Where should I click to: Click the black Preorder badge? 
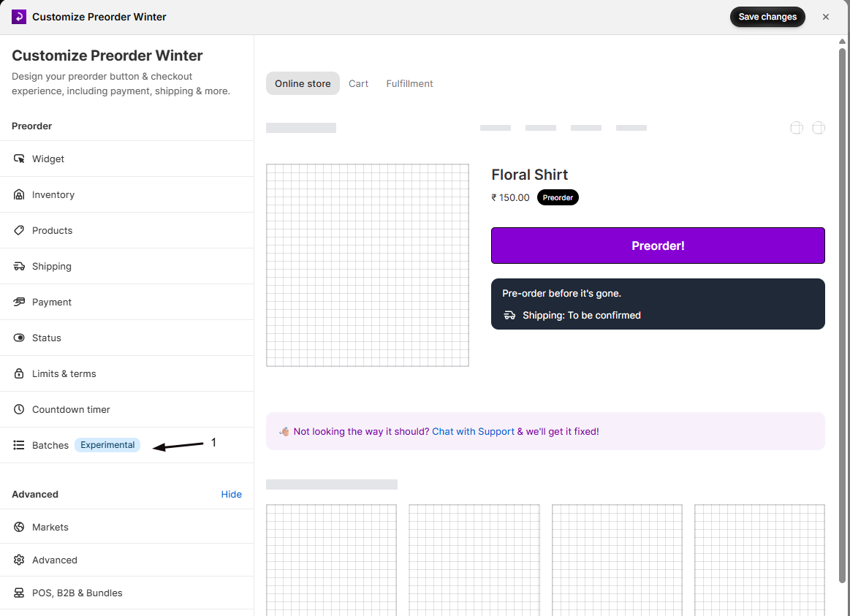coord(558,198)
